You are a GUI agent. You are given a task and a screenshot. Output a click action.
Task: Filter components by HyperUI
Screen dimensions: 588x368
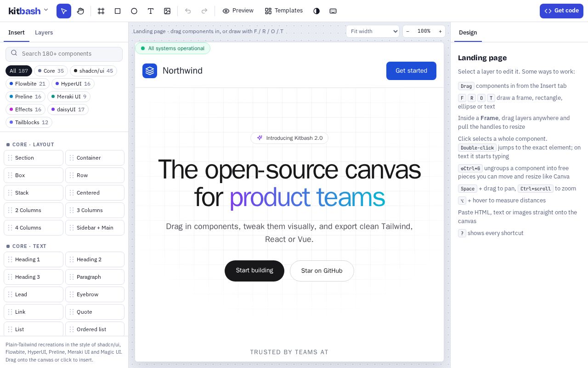pos(73,84)
